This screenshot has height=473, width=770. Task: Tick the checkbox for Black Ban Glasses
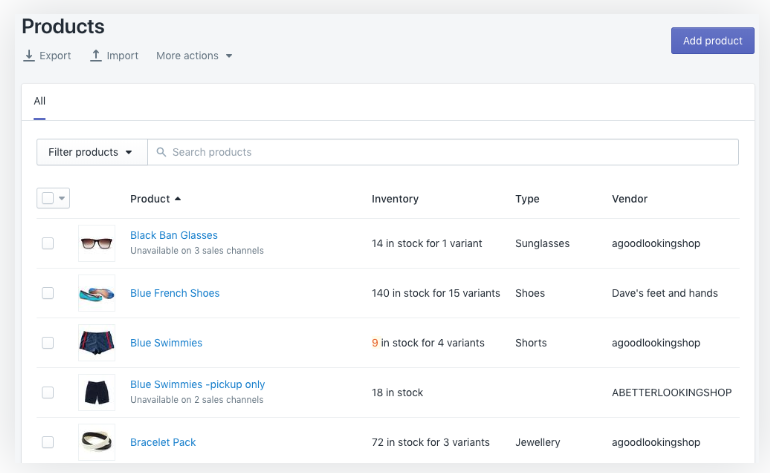(x=48, y=243)
